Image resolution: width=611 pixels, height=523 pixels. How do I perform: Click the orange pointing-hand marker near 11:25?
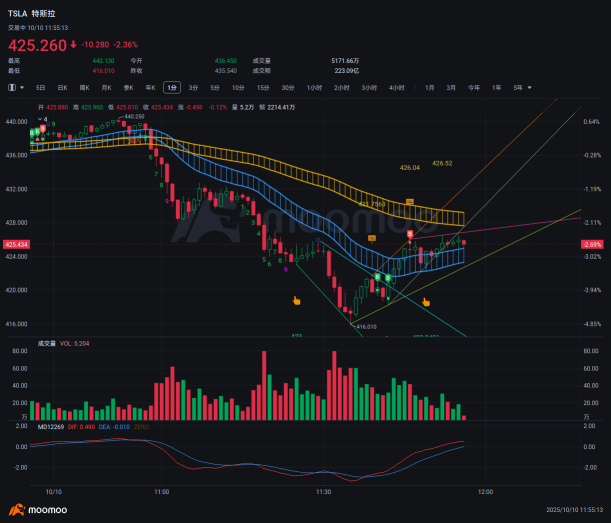click(296, 300)
